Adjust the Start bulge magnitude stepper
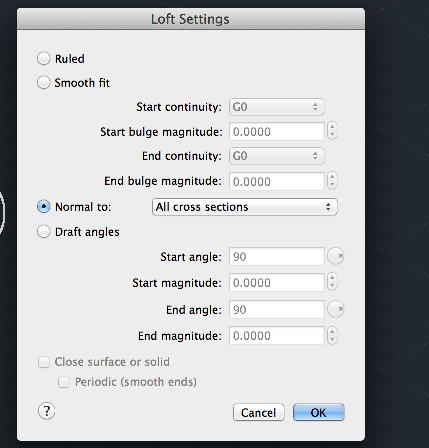Image resolution: width=429 pixels, height=448 pixels. (x=332, y=131)
